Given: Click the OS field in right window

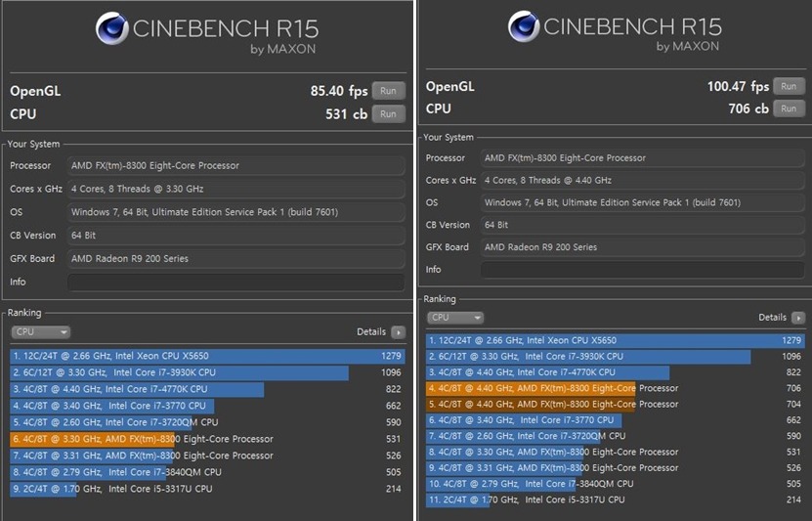Looking at the screenshot, I should tap(643, 202).
